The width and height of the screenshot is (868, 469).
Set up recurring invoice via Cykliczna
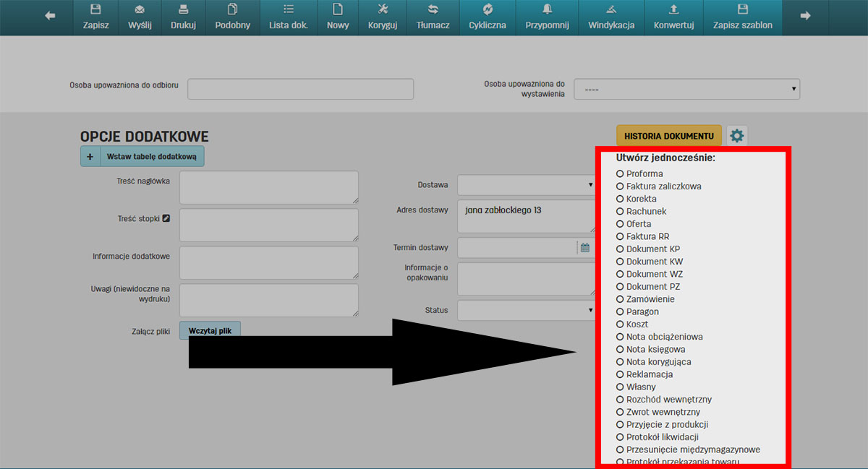point(488,10)
